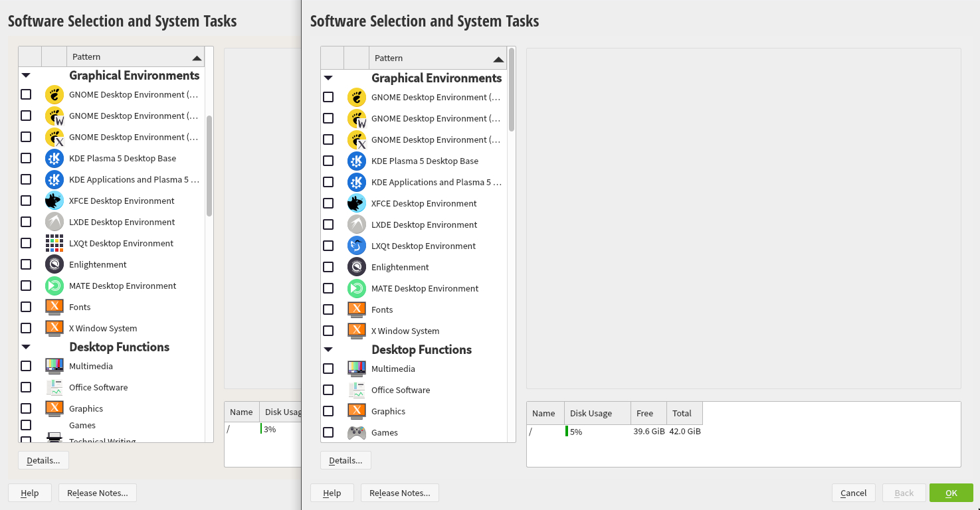Check XFCE Desktop Environment box in right dialog
Screen dimensions: 980x510
(328, 203)
